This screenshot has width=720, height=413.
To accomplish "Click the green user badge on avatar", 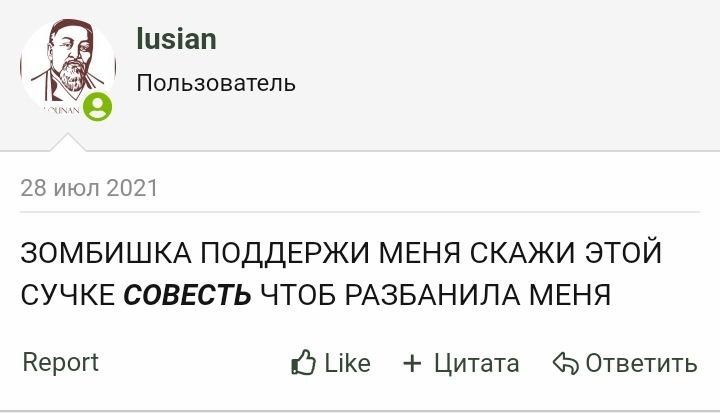I will 98,107.
